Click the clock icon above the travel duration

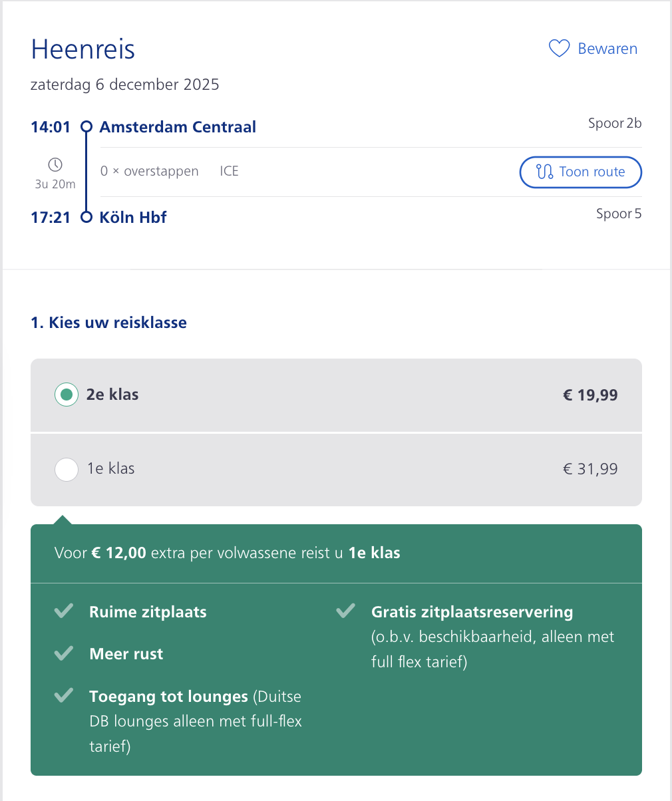[x=55, y=163]
